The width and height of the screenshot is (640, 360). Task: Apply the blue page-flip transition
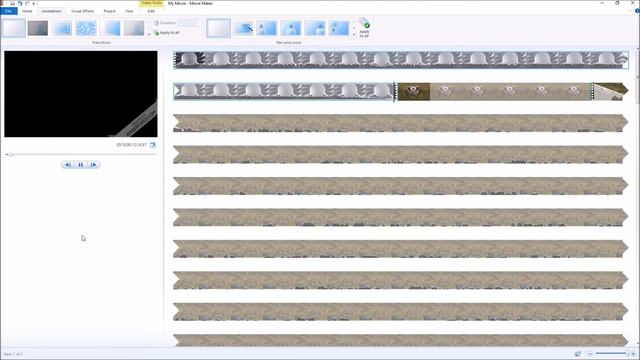pos(112,28)
